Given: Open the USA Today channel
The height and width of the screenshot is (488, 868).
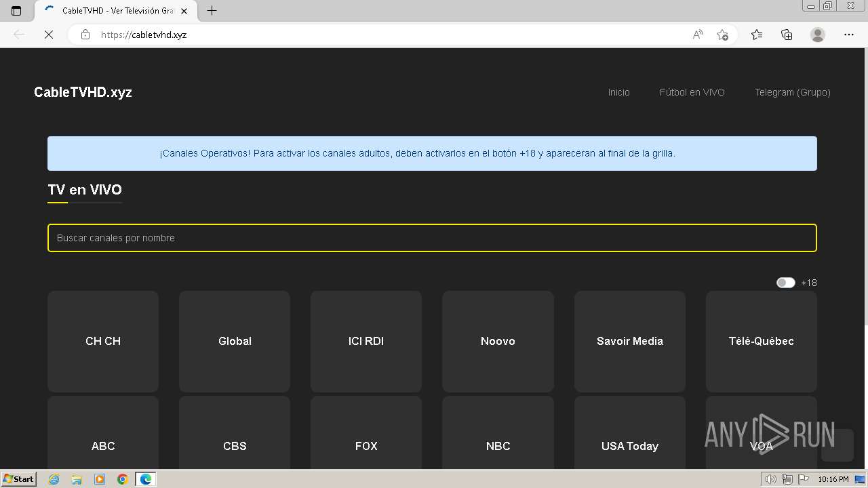Looking at the screenshot, I should tap(630, 434).
